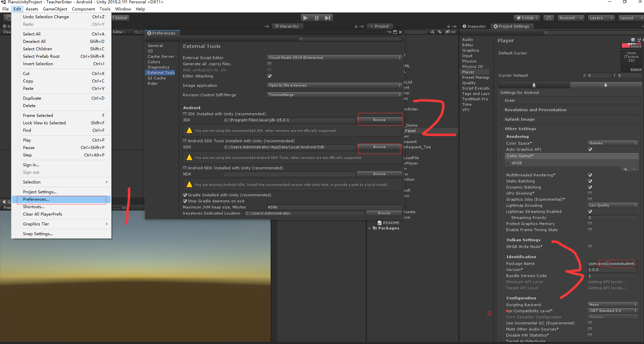
Task: Click the Step frame button
Action: 327,18
